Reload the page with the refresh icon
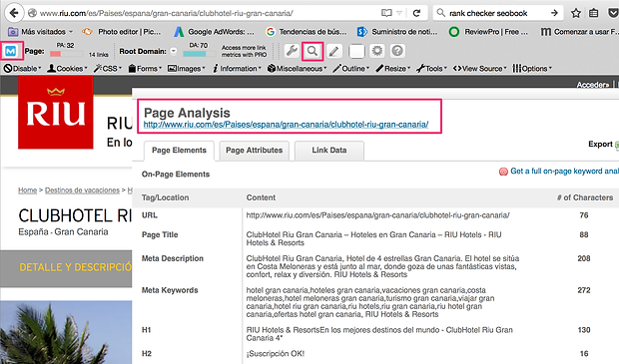619x364 pixels. coord(416,13)
